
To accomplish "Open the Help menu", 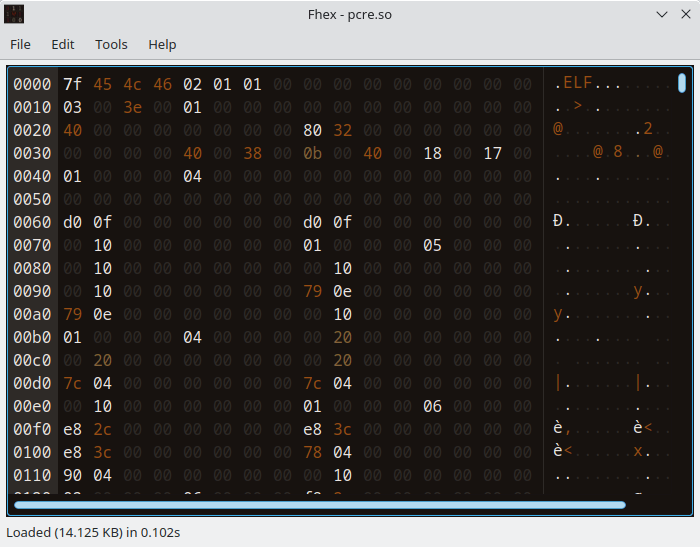I will tap(162, 45).
